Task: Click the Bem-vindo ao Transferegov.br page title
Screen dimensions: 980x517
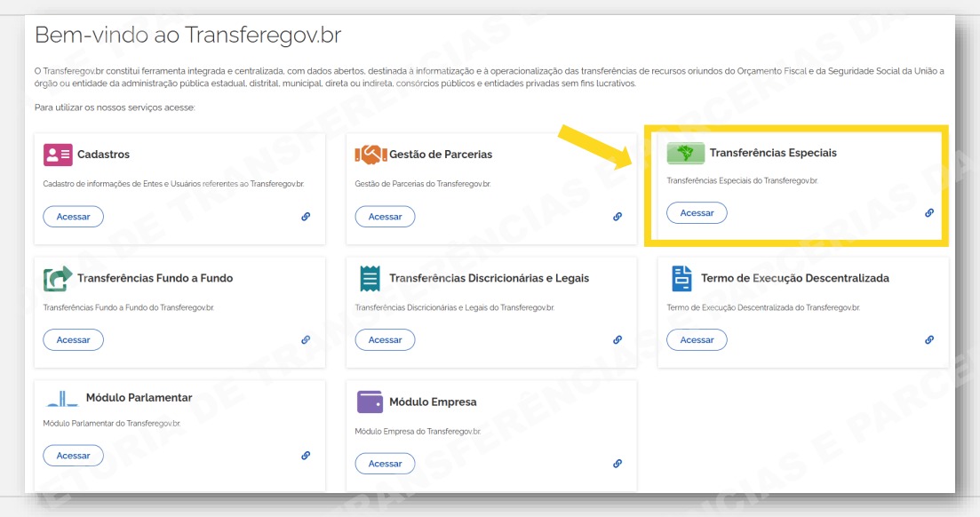Action: [x=188, y=35]
